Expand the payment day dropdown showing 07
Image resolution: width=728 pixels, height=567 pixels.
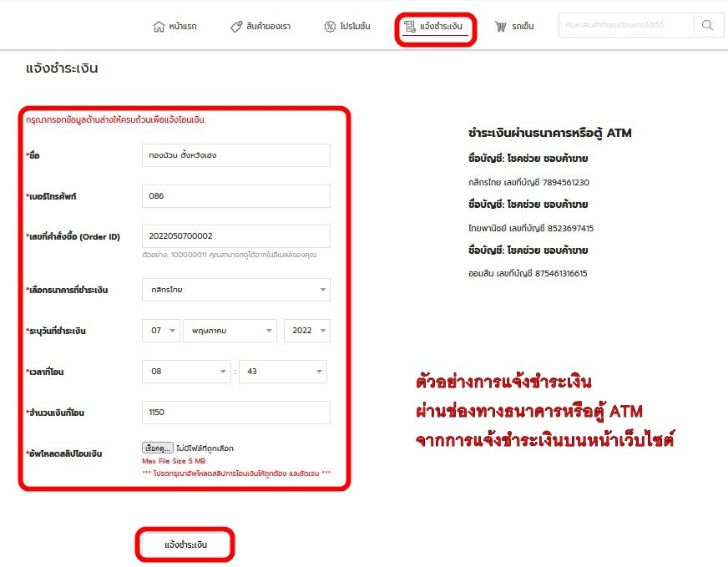[x=161, y=331]
